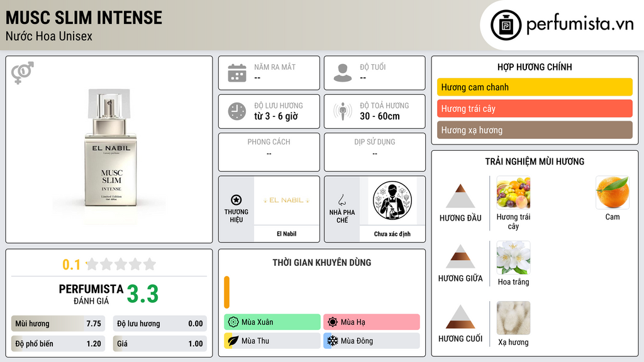Viewport: 644px width, 362px height.
Task: Click the star badge icon above Thương hiệu
Action: (x=236, y=200)
